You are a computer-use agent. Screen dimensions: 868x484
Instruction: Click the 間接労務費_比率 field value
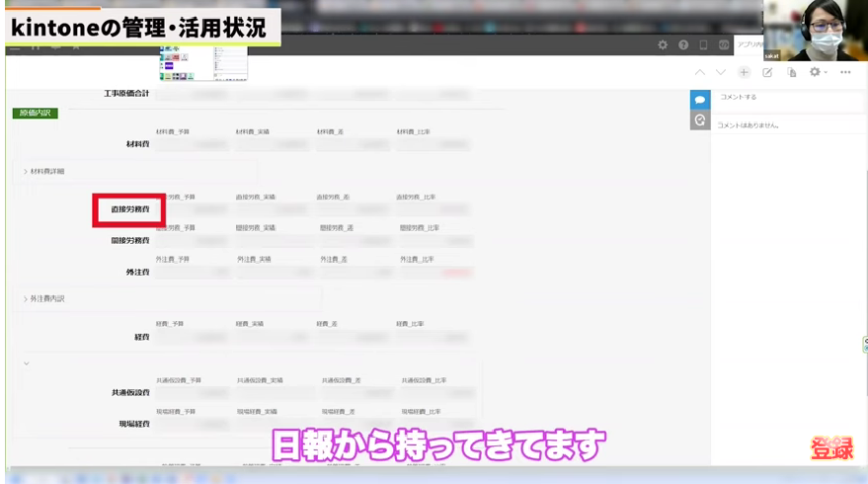tap(436, 241)
